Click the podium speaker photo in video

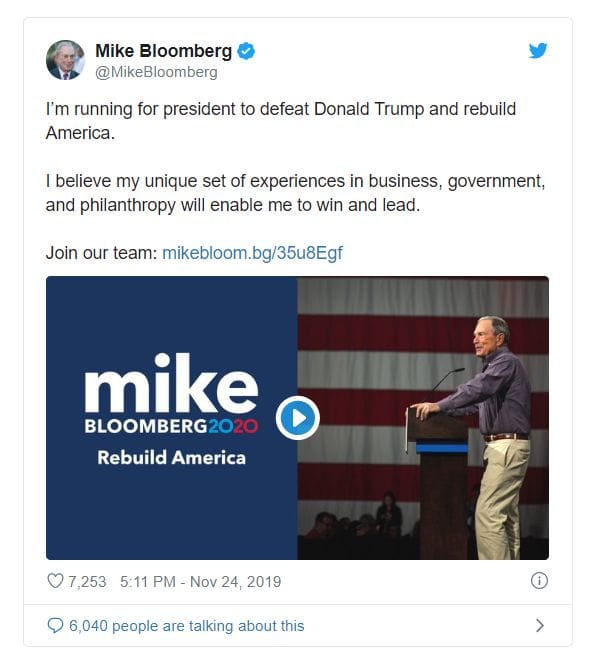coord(423,418)
